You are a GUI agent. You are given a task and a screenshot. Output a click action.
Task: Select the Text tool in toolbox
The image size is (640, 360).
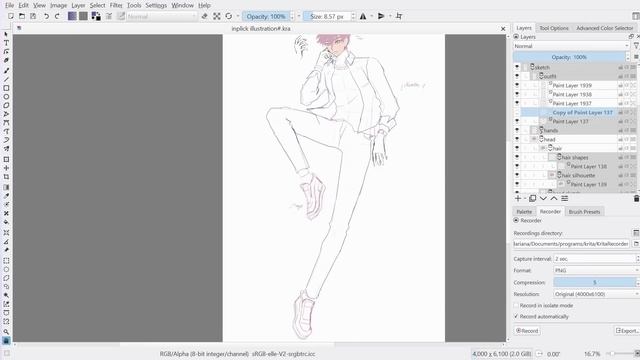click(x=6, y=43)
